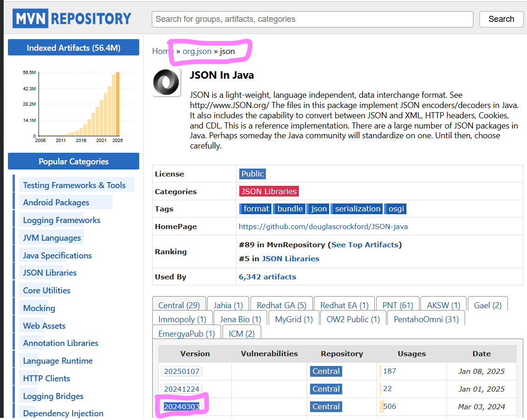Click the JSON In Java heading

(x=222, y=75)
